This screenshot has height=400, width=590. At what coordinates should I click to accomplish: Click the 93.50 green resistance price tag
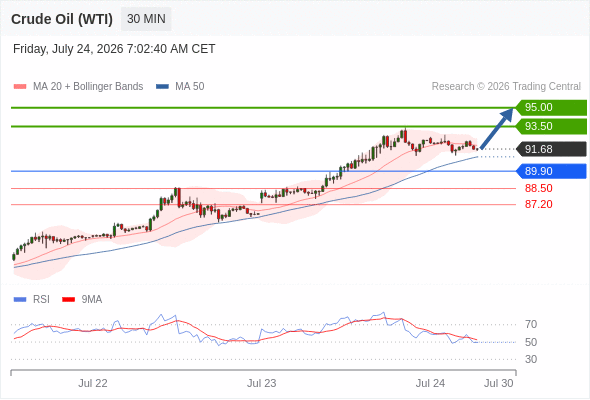click(x=551, y=126)
